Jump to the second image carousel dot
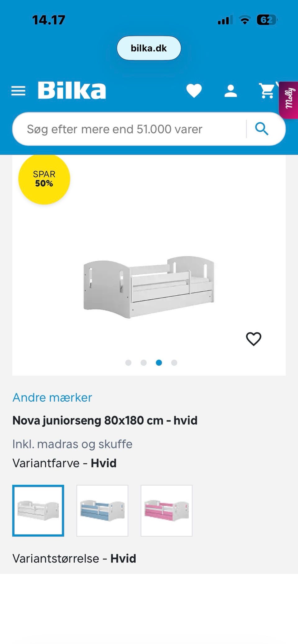Image resolution: width=298 pixels, height=644 pixels. [143, 363]
